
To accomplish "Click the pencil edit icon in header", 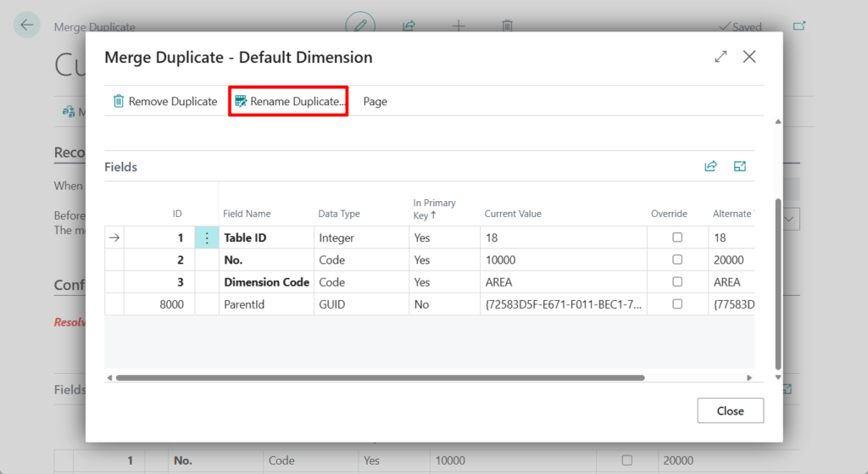I will [360, 25].
